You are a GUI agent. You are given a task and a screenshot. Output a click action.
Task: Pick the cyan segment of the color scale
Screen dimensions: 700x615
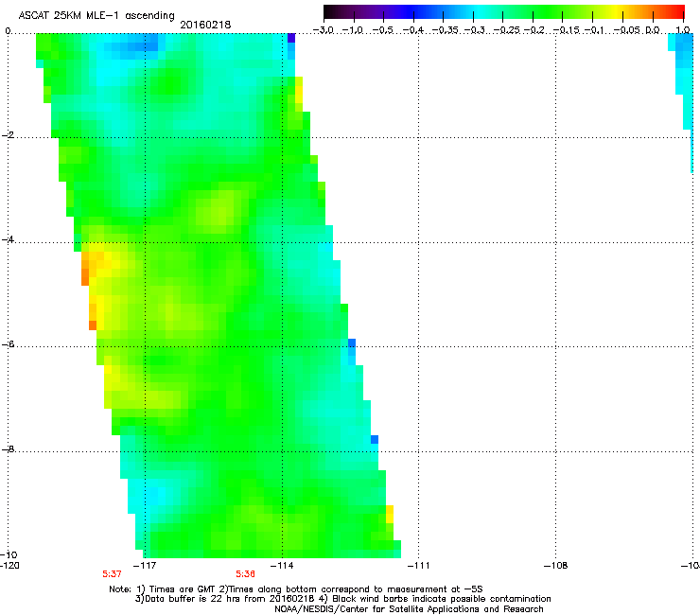coord(476,12)
